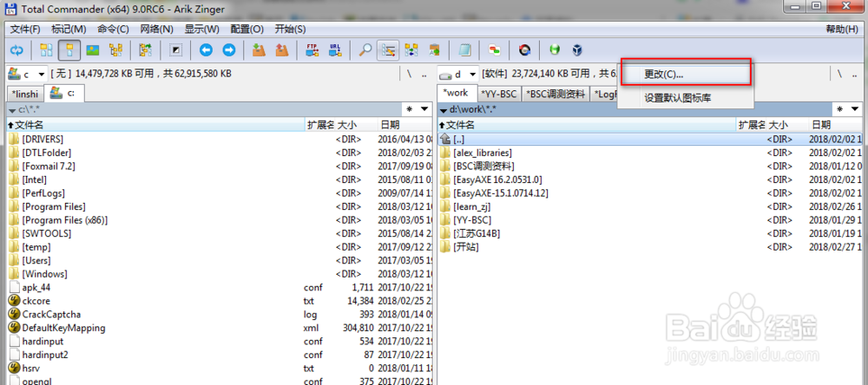Switch to brief file list view icon
Screen dimensions: 868x385
pyautogui.click(x=46, y=51)
